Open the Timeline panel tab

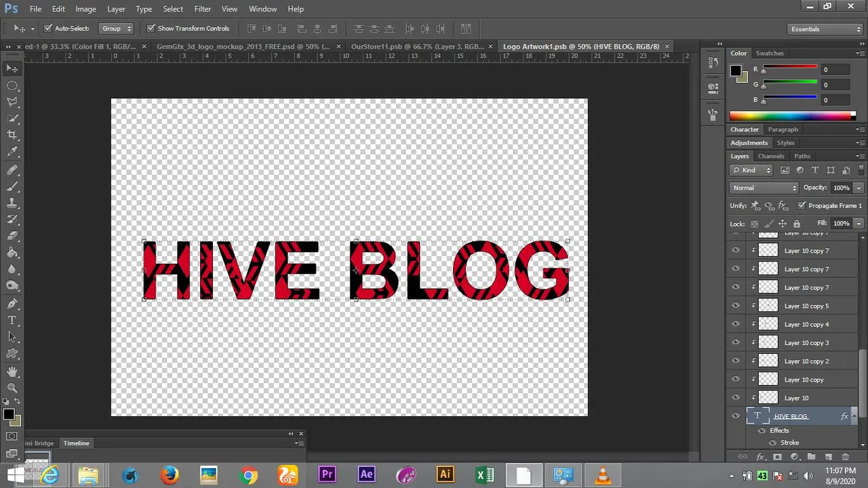[x=77, y=443]
